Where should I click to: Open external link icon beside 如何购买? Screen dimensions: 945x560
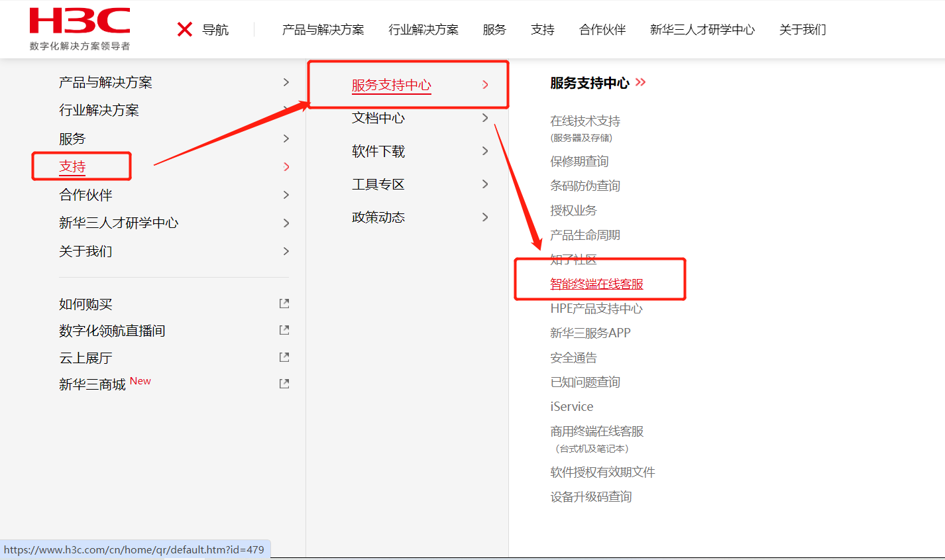click(284, 304)
